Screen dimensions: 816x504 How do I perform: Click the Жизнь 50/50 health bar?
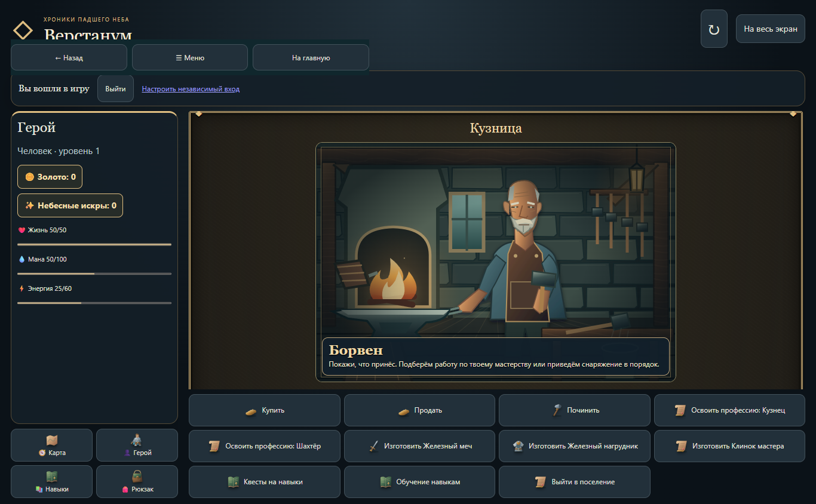pos(94,244)
